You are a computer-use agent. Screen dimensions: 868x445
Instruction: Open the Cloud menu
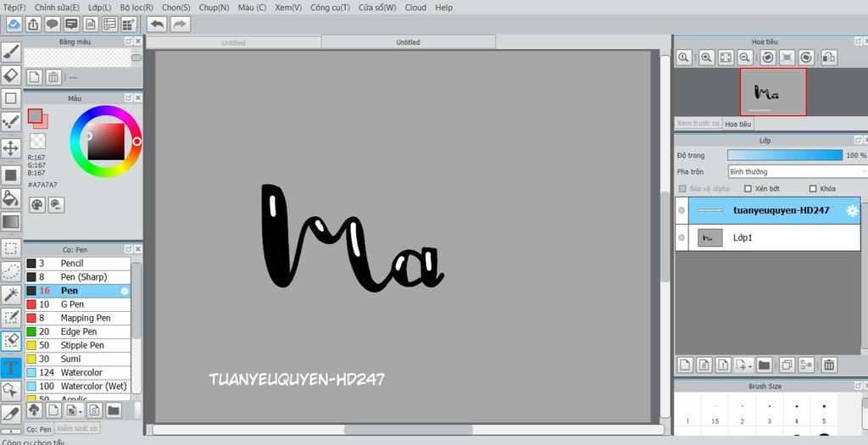(415, 8)
